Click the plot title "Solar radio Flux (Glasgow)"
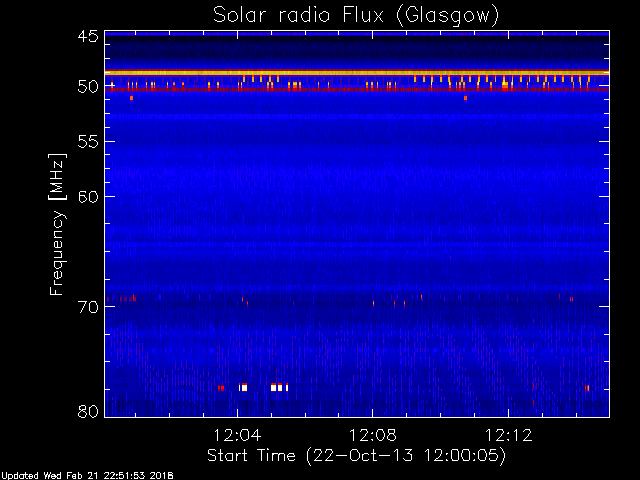This screenshot has height=480, width=640. point(356,16)
